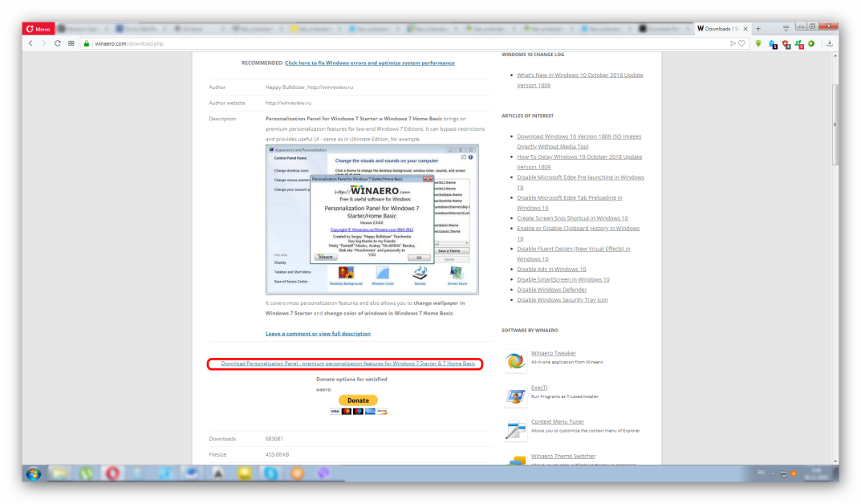Go back with the browser back arrow
Image resolution: width=861 pixels, height=504 pixels.
(x=30, y=43)
